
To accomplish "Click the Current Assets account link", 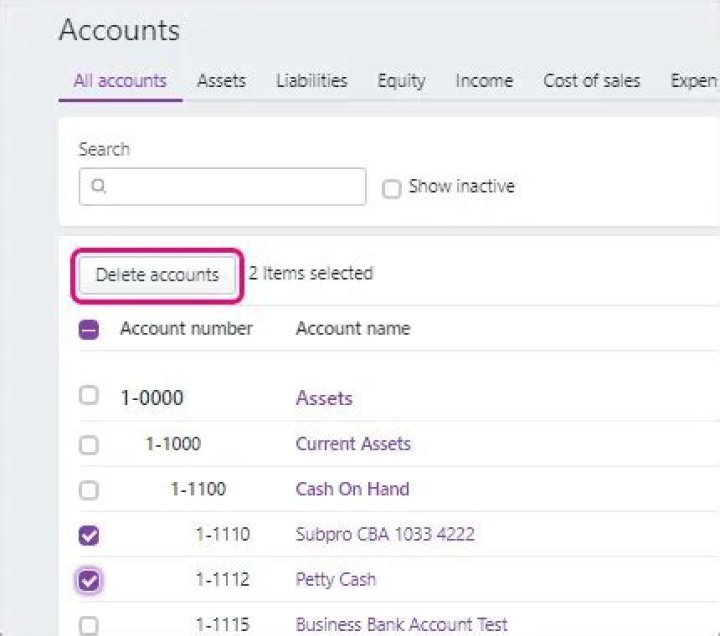I will click(x=353, y=444).
